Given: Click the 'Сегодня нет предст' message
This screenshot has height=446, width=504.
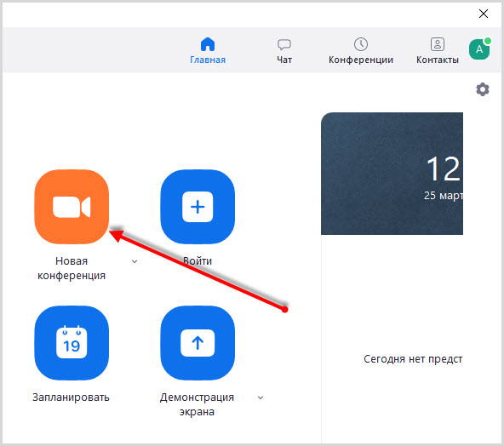Looking at the screenshot, I should 413,359.
